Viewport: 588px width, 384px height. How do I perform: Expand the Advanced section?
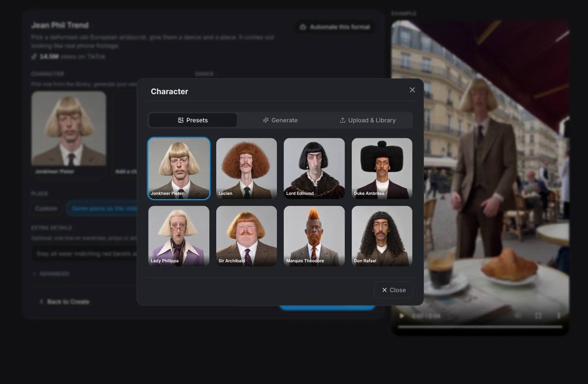(x=51, y=274)
